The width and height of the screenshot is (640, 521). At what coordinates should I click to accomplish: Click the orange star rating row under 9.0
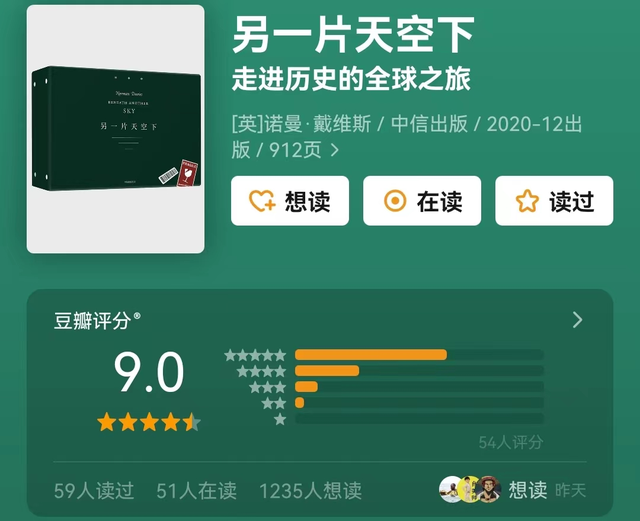pyautogui.click(x=149, y=422)
